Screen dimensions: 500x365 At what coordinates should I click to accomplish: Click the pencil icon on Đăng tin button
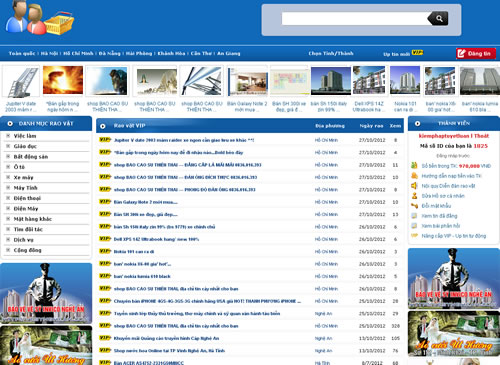point(462,53)
